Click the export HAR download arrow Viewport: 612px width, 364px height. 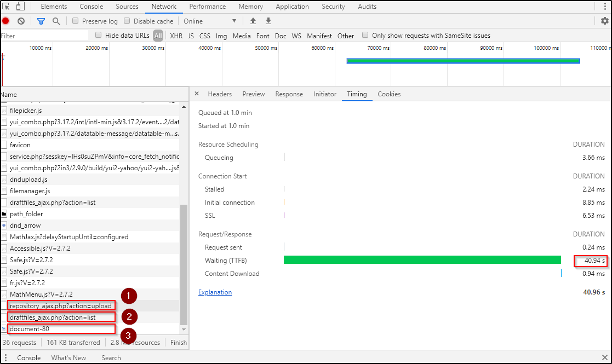coord(268,21)
